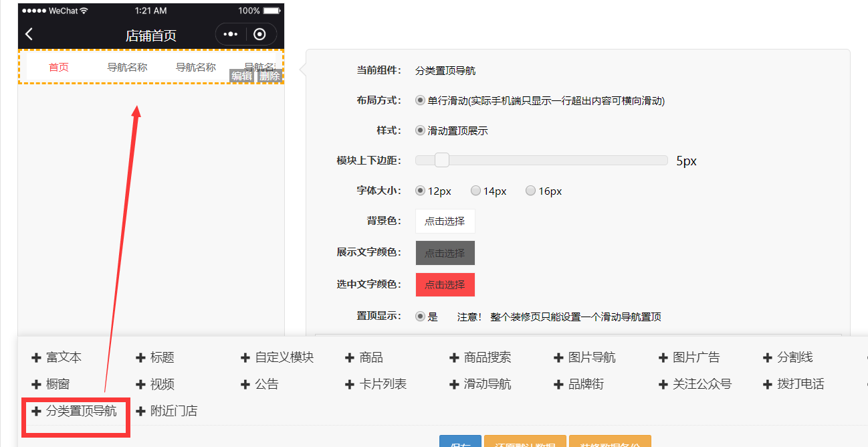Click the plus icon beside 分类置顶导航
Screen dimensions: 868x447
click(x=36, y=412)
